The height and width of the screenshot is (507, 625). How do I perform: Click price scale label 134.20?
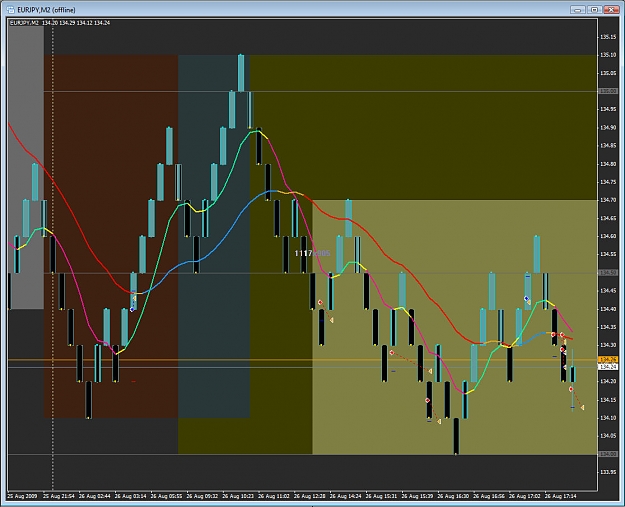608,381
